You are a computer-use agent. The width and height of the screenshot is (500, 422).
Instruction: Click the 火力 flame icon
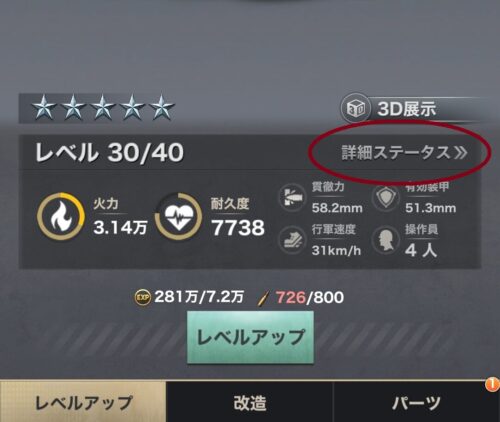(61, 216)
